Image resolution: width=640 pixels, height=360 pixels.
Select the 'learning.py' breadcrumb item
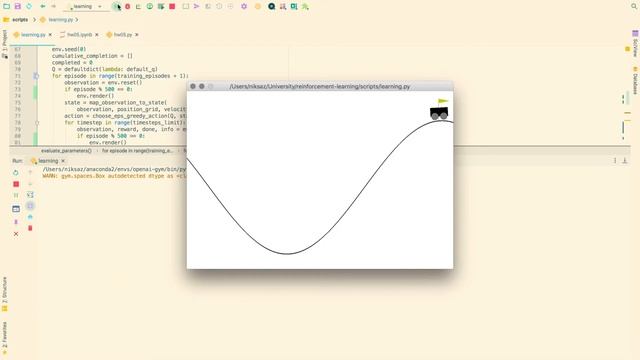pyautogui.click(x=57, y=20)
